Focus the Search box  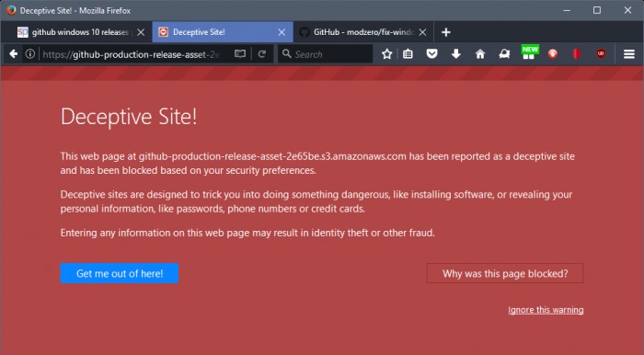tap(326, 54)
